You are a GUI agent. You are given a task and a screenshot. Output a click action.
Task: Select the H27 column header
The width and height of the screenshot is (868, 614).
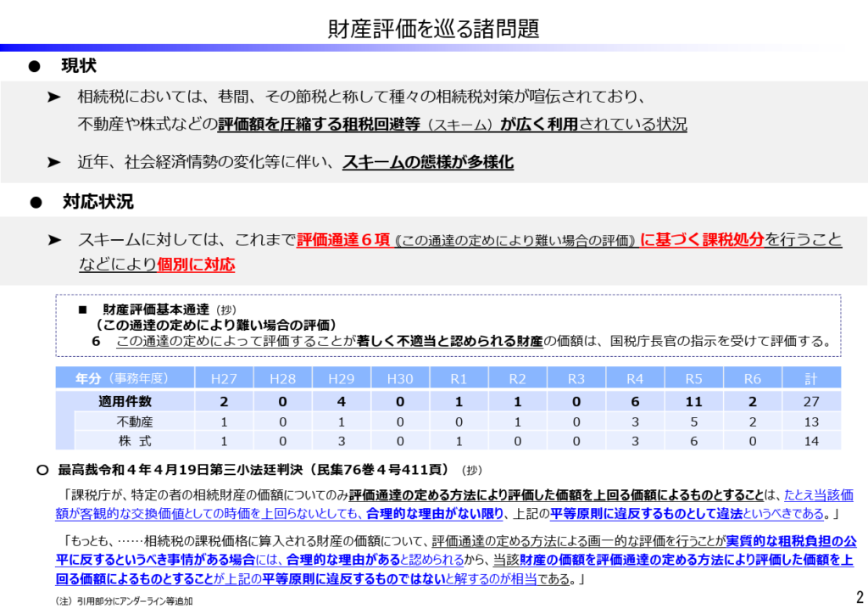point(222,378)
